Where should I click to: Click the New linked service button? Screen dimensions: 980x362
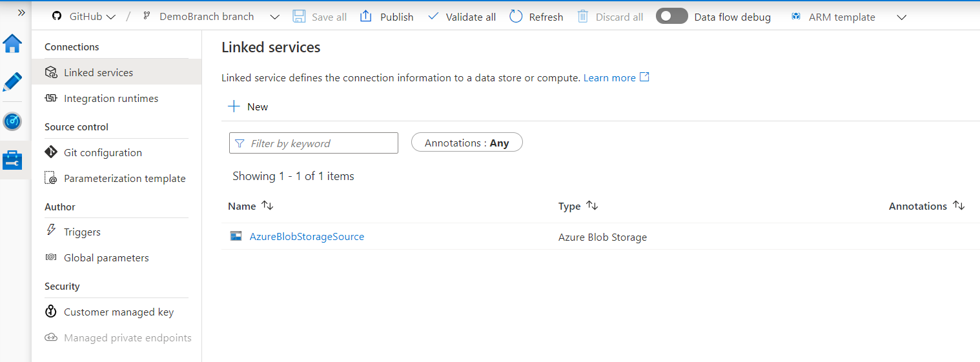click(249, 106)
